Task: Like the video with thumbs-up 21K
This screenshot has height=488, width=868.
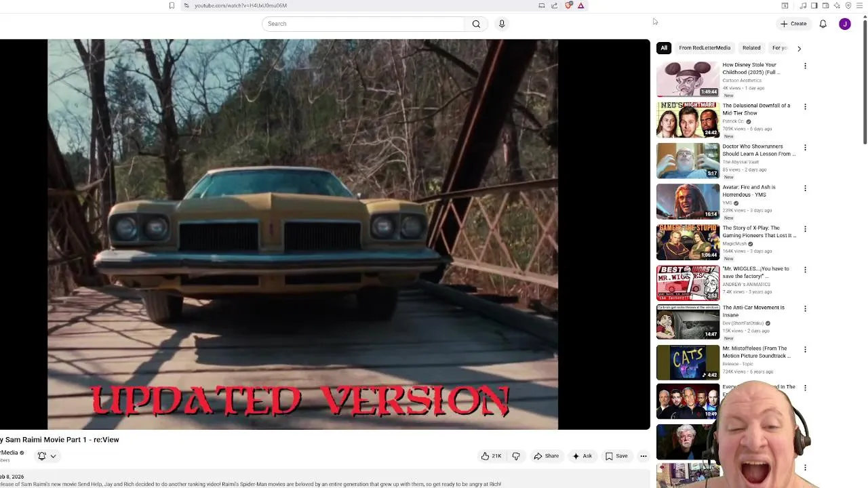Action: (491, 456)
